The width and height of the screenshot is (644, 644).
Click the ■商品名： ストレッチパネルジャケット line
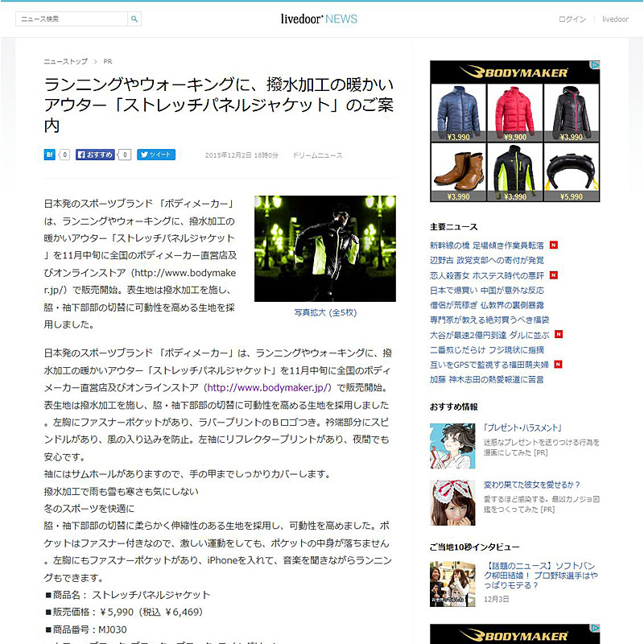coord(127,595)
